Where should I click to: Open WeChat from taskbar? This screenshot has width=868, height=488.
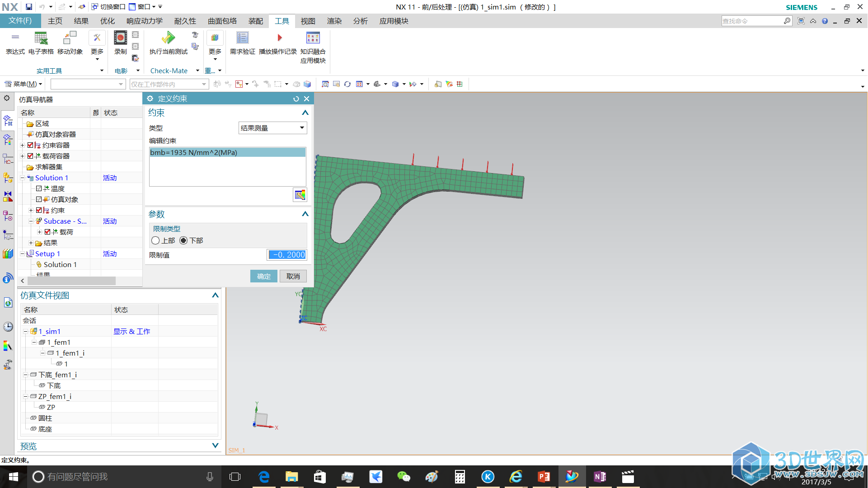(404, 477)
